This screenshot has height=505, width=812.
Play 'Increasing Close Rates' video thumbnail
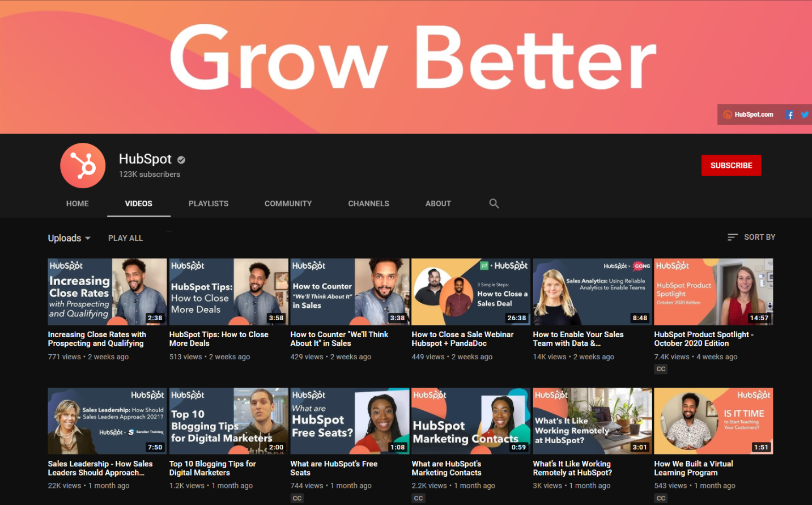click(107, 291)
